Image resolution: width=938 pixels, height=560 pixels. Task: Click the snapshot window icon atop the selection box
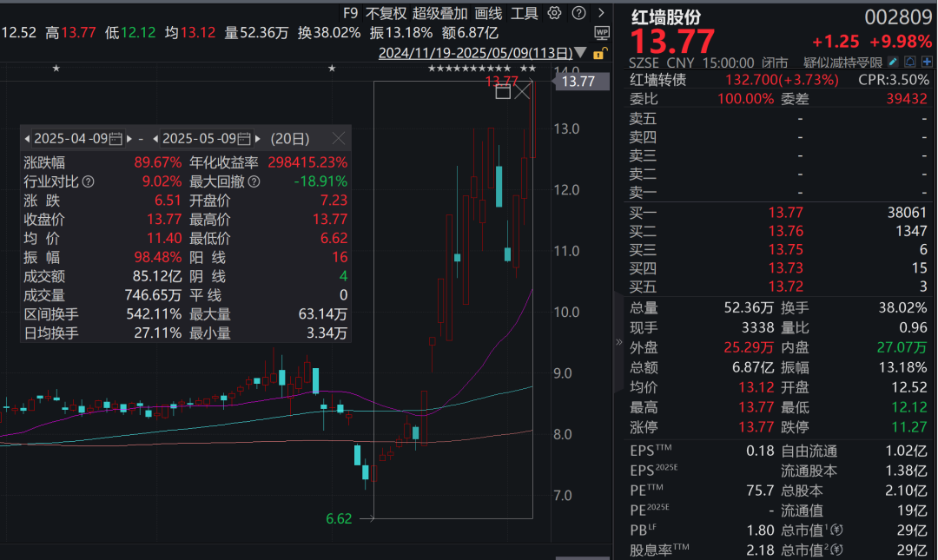point(503,91)
